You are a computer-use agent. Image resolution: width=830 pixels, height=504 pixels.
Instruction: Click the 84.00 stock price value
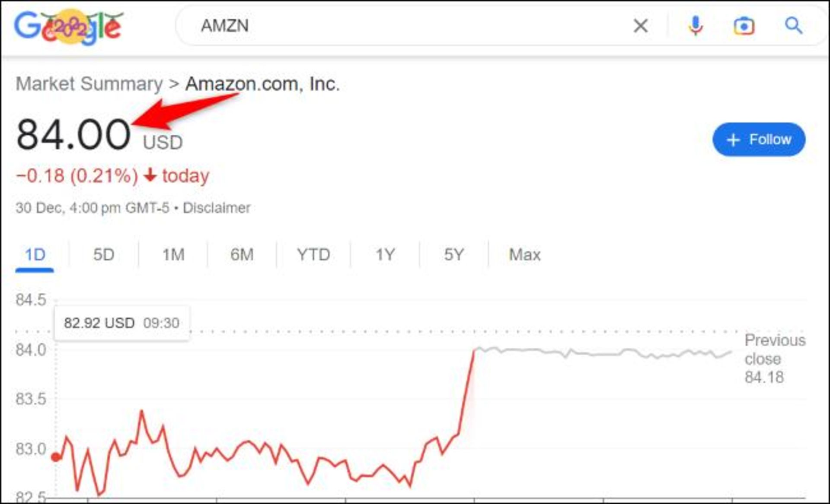pyautogui.click(x=73, y=135)
